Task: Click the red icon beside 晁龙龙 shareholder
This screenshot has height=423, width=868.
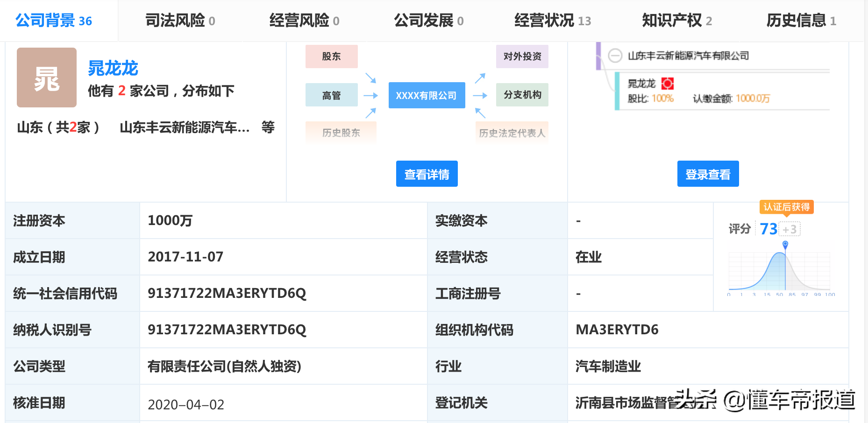Action: coord(668,84)
